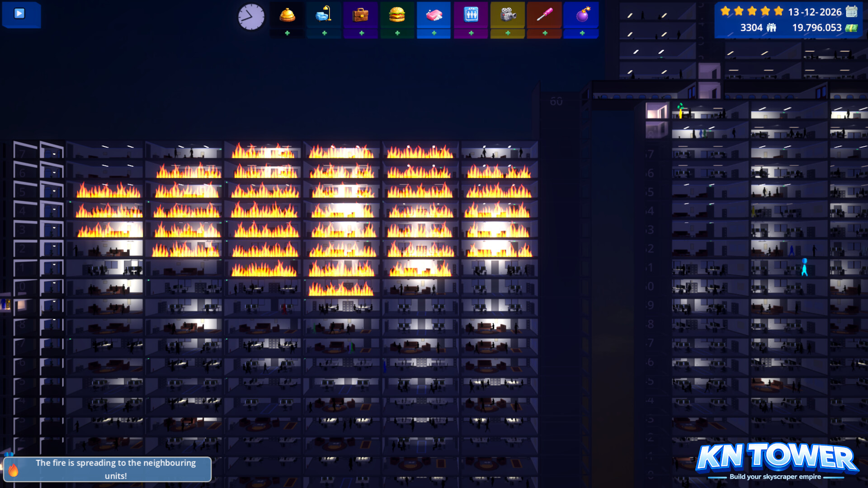Select the purple bomb demolish tool
Viewport: 868px width, 488px height.
(582, 15)
